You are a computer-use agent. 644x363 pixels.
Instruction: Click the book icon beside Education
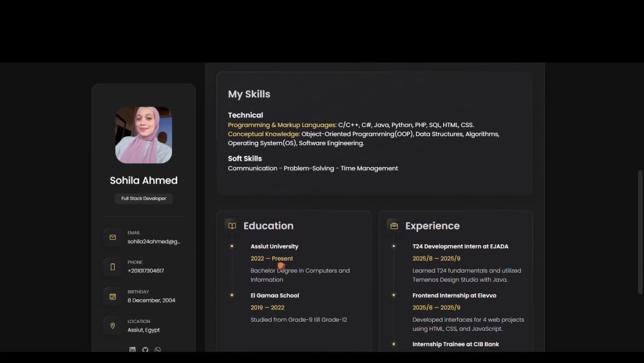pyautogui.click(x=232, y=226)
